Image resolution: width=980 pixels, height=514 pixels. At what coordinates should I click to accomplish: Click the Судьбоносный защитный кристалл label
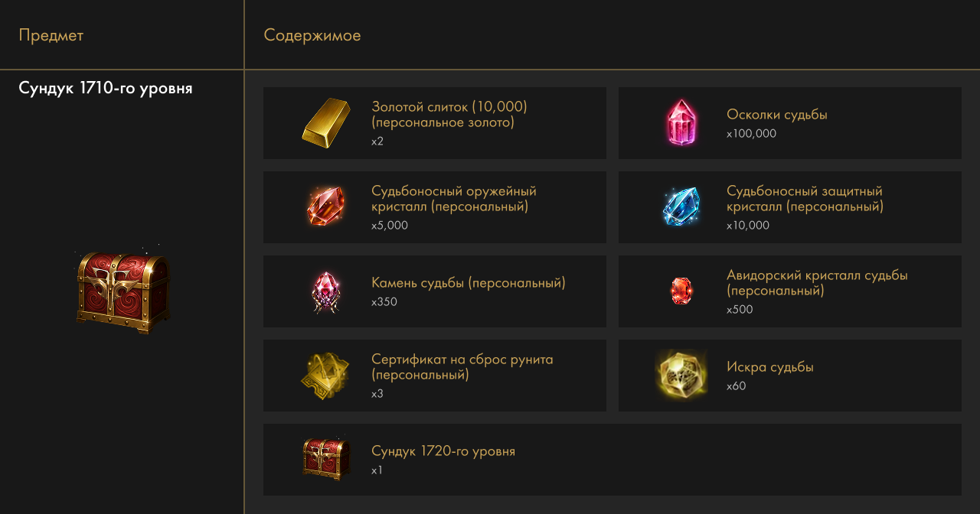(x=805, y=199)
